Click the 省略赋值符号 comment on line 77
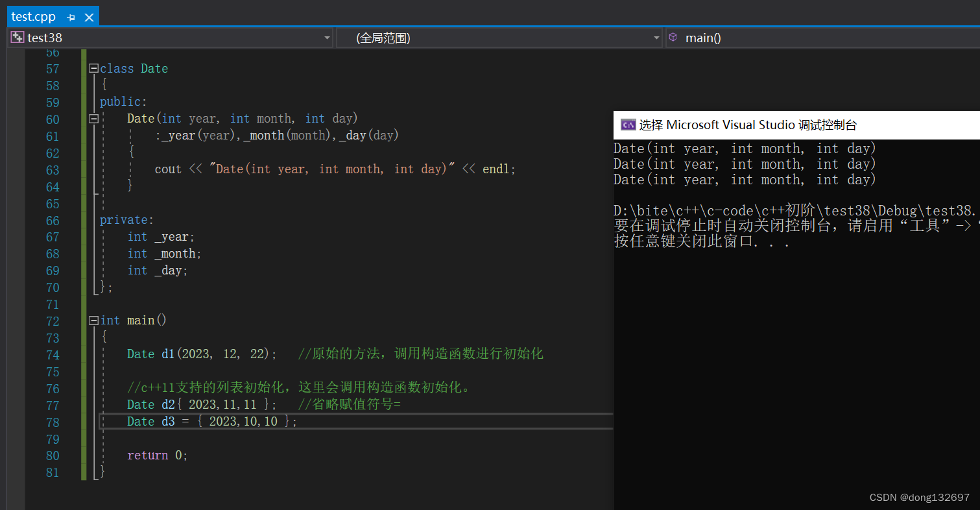The height and width of the screenshot is (510, 980). [x=350, y=405]
